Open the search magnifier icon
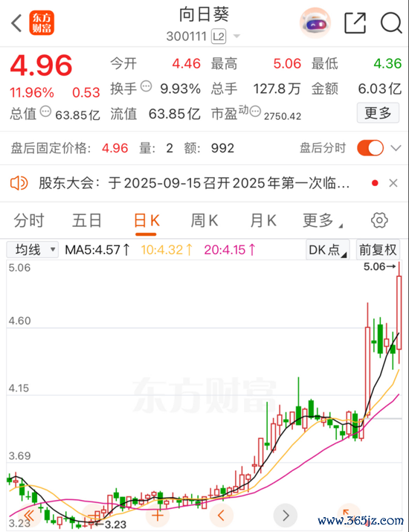Image resolution: width=409 pixels, height=532 pixels. [391, 23]
